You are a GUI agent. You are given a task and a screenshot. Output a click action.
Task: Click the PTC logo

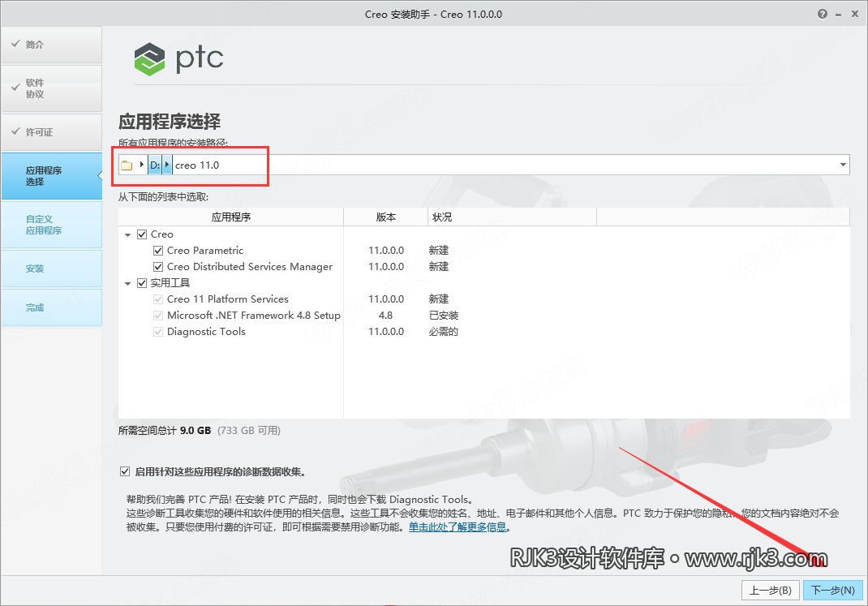point(178,58)
